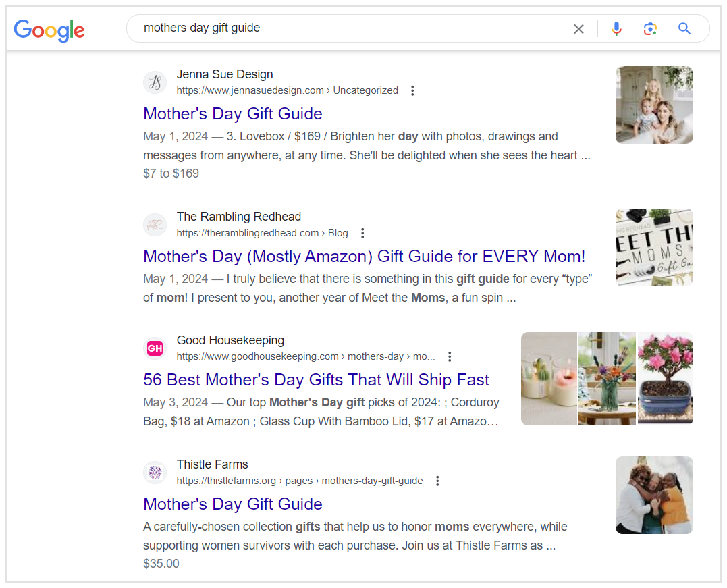
Task: Click the theramblingredhead.com URL breadcrumb
Action: click(x=262, y=233)
